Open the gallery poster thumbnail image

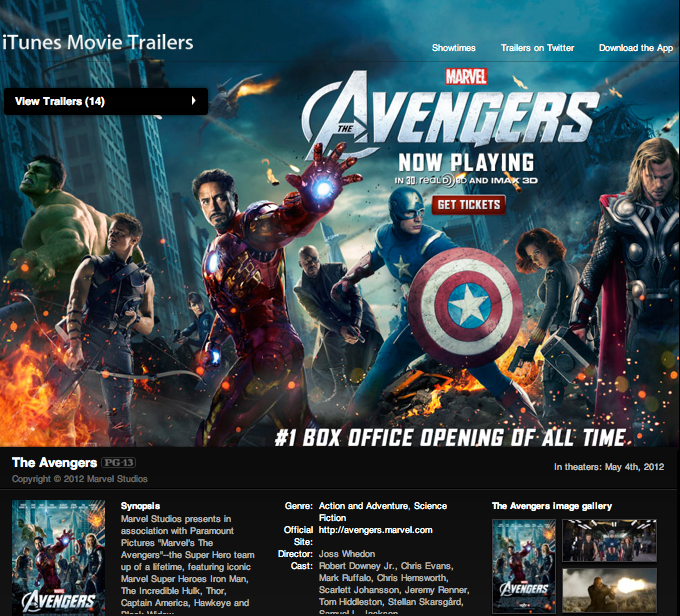[x=524, y=566]
